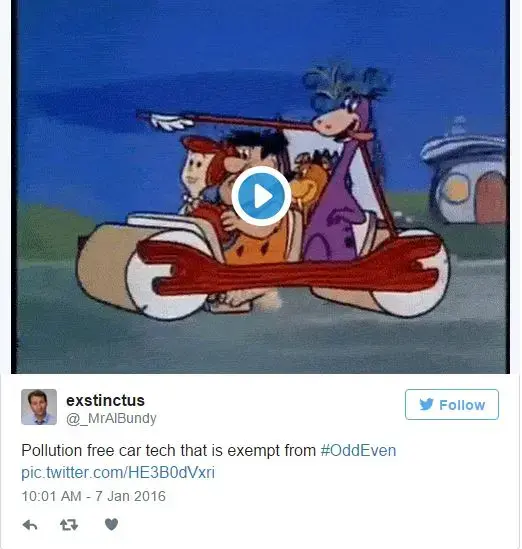
Task: Like the tweet with heart icon
Action: pyautogui.click(x=111, y=524)
